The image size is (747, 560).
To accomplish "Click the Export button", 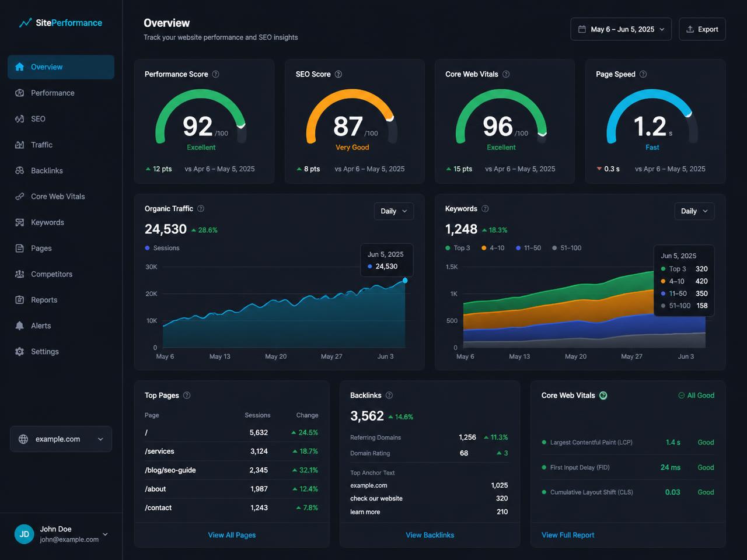I will pos(702,29).
